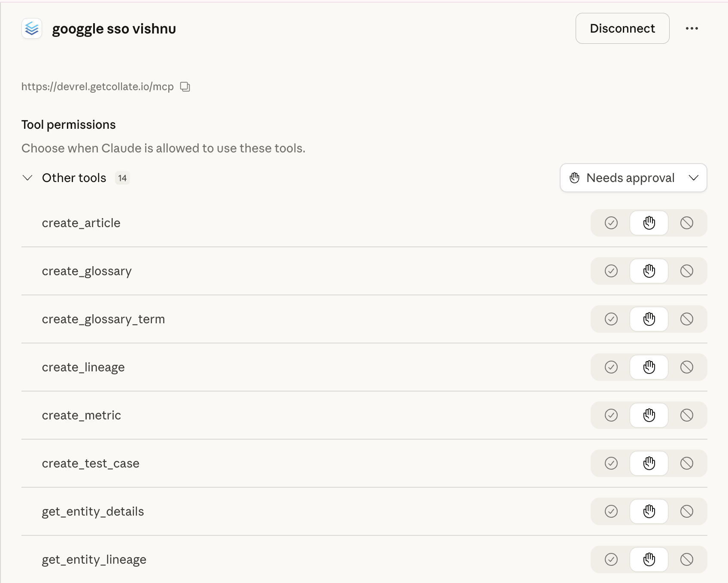This screenshot has width=728, height=583.
Task: Block the create_article tool
Action: tap(687, 223)
